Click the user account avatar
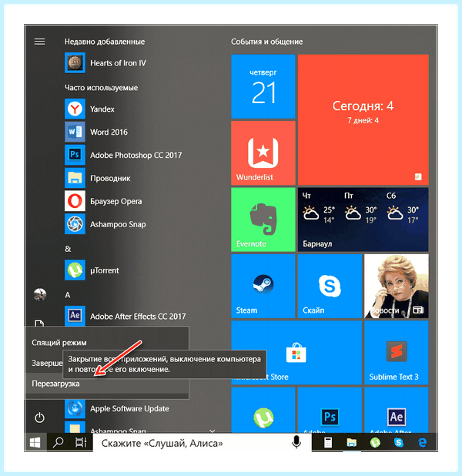This screenshot has width=462, height=476. [x=39, y=294]
